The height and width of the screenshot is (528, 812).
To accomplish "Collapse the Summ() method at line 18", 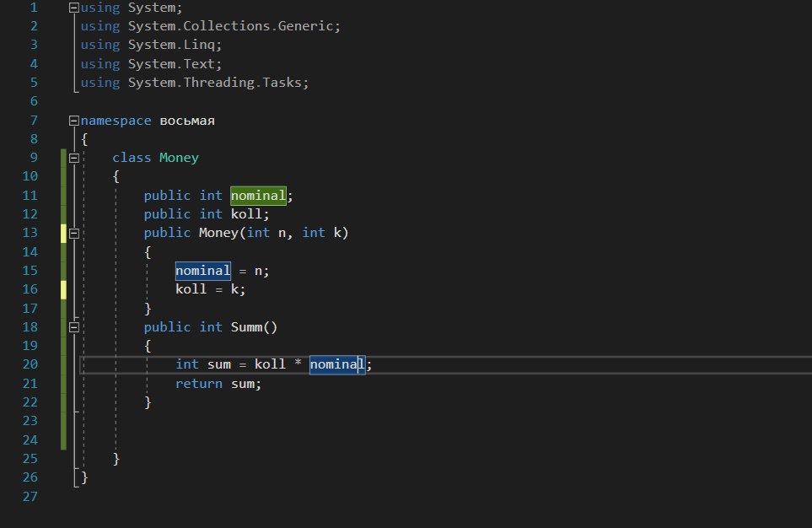I will pyautogui.click(x=73, y=327).
